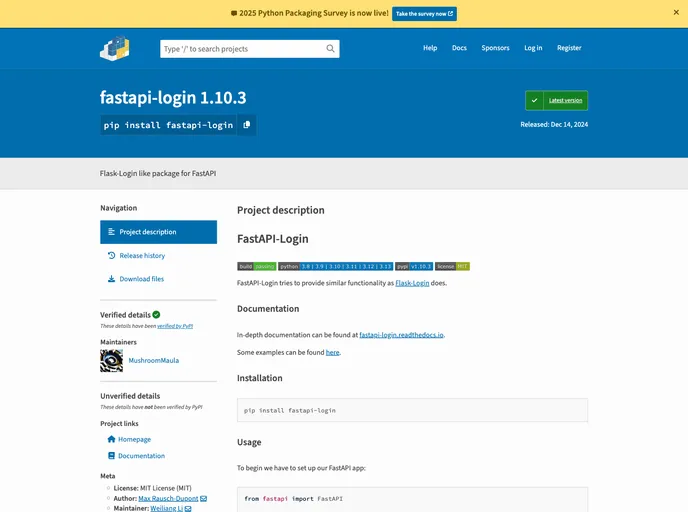
Task: Go to the Sponsors page
Action: point(495,48)
